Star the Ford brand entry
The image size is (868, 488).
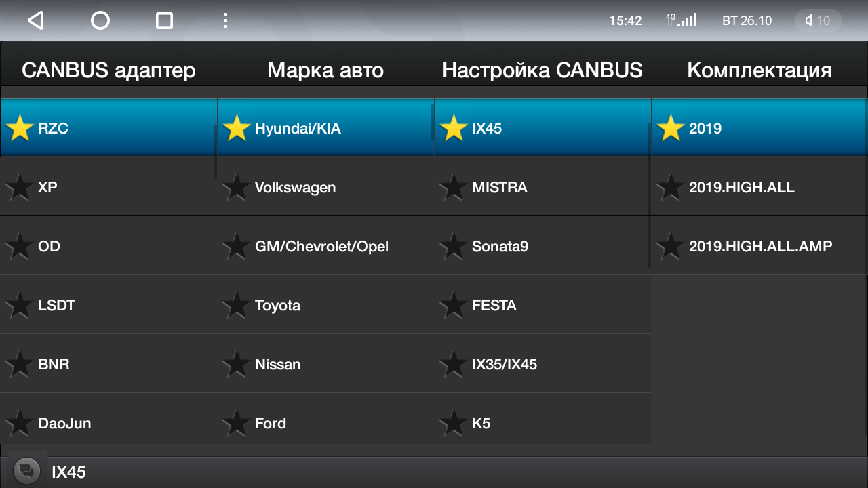[237, 423]
